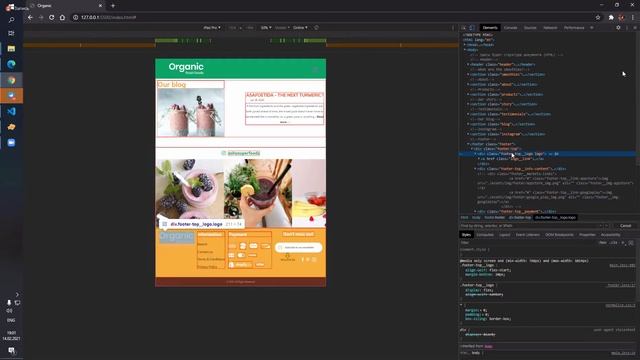Bookmark this page with the star

(x=598, y=18)
